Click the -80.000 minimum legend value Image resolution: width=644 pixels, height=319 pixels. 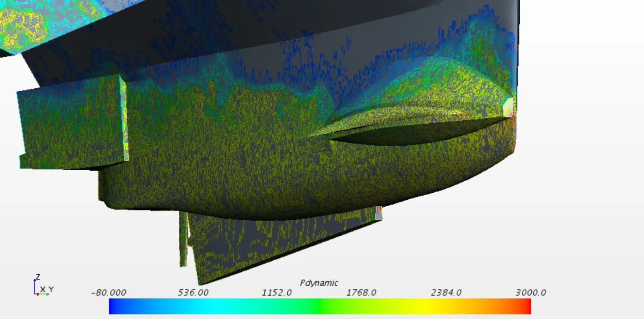click(109, 293)
